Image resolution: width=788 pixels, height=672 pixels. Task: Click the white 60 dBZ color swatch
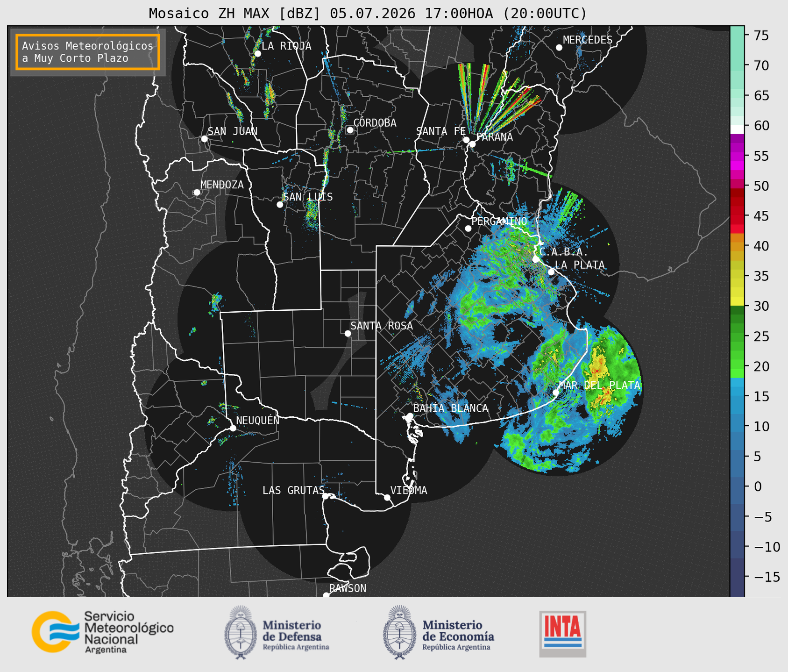click(737, 129)
